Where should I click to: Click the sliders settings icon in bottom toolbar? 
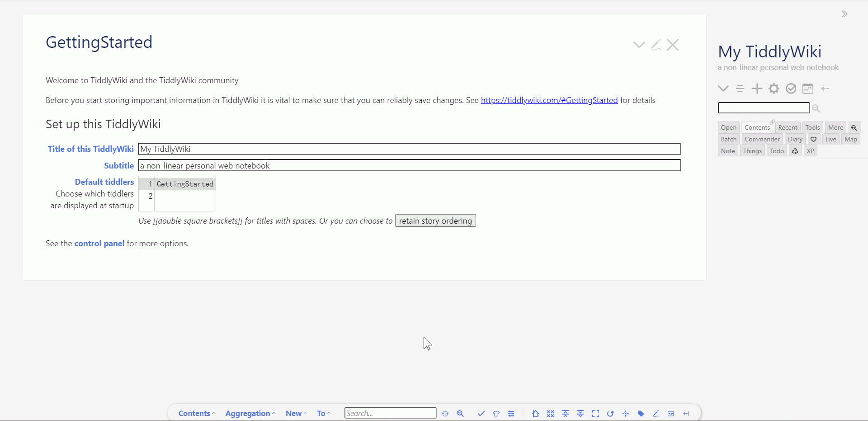(511, 413)
